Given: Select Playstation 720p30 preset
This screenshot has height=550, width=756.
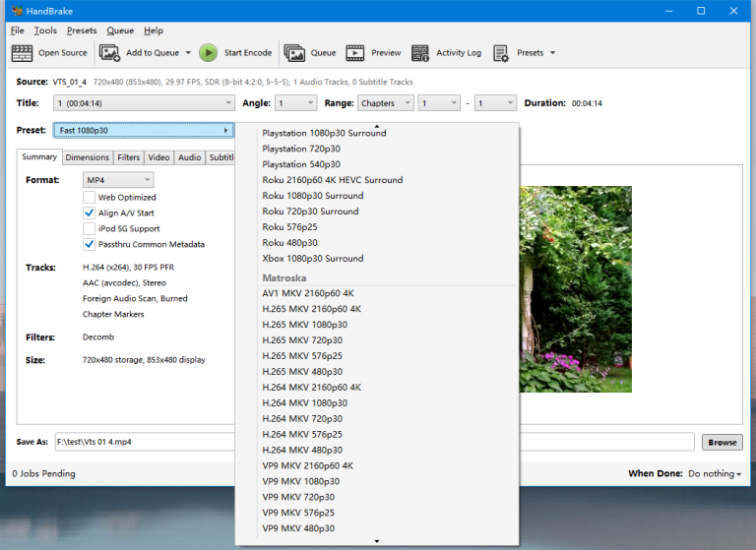Looking at the screenshot, I should pos(301,149).
